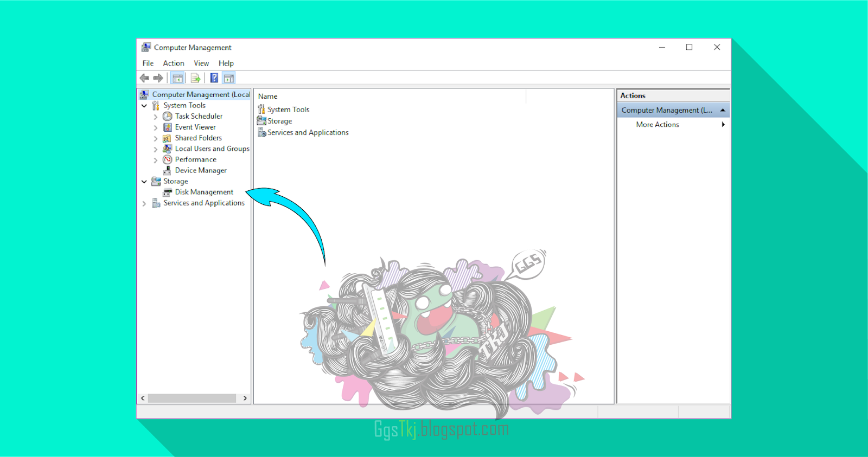
Task: Click the Device Manager icon in tree
Action: click(x=168, y=170)
